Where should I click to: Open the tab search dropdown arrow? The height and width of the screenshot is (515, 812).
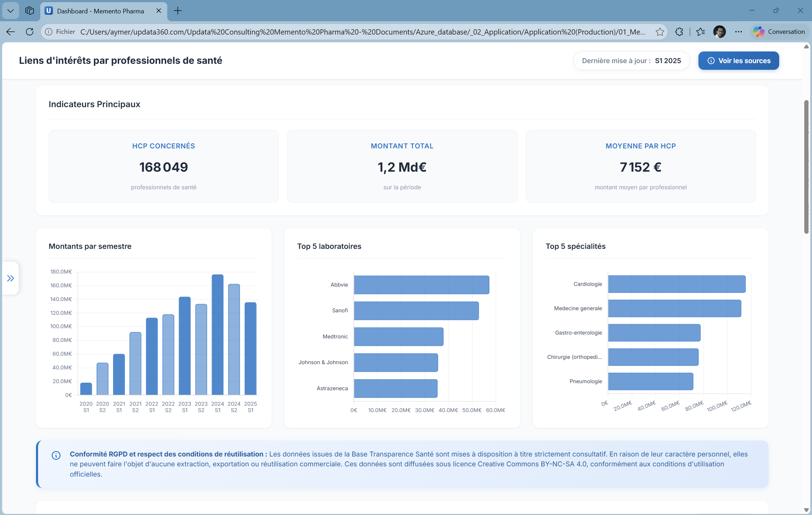click(11, 11)
